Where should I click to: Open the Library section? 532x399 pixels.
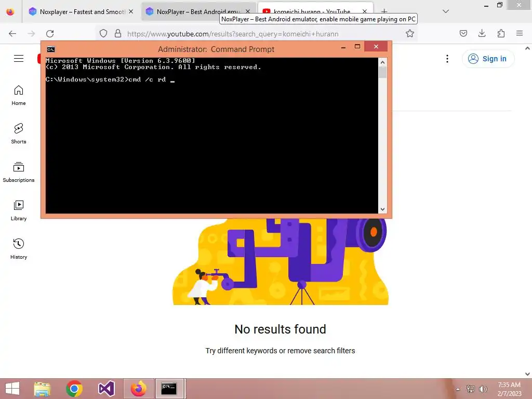[x=19, y=211]
